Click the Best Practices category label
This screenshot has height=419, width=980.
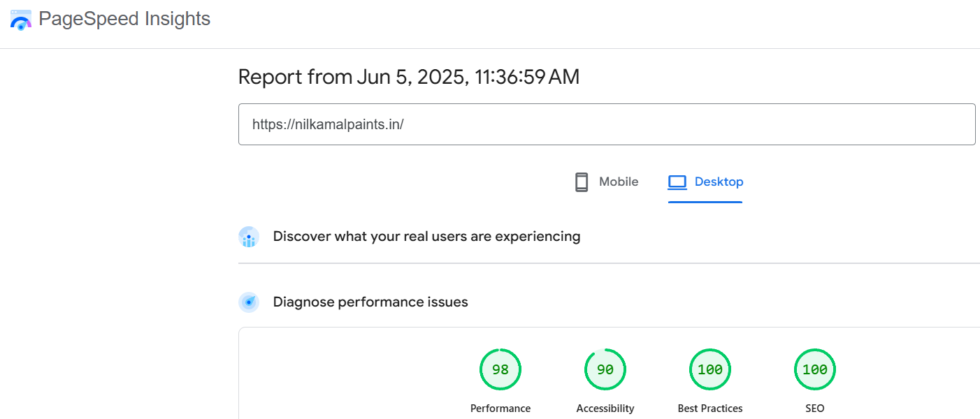[710, 409]
